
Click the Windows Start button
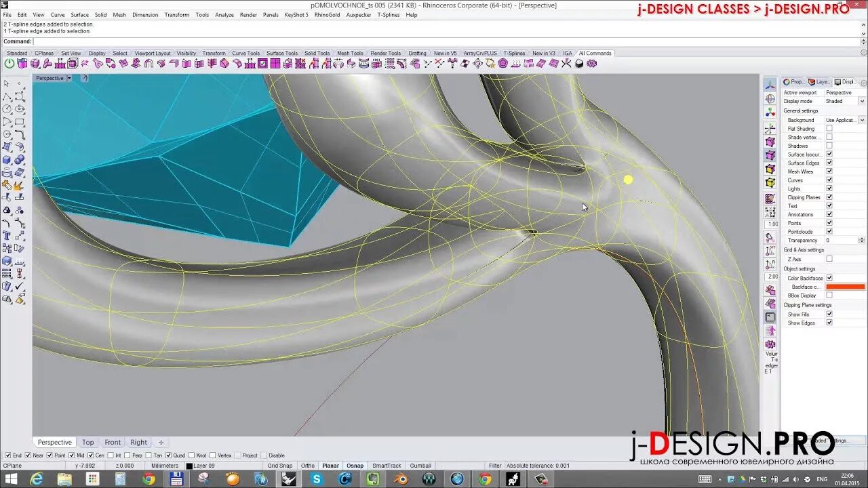12,479
